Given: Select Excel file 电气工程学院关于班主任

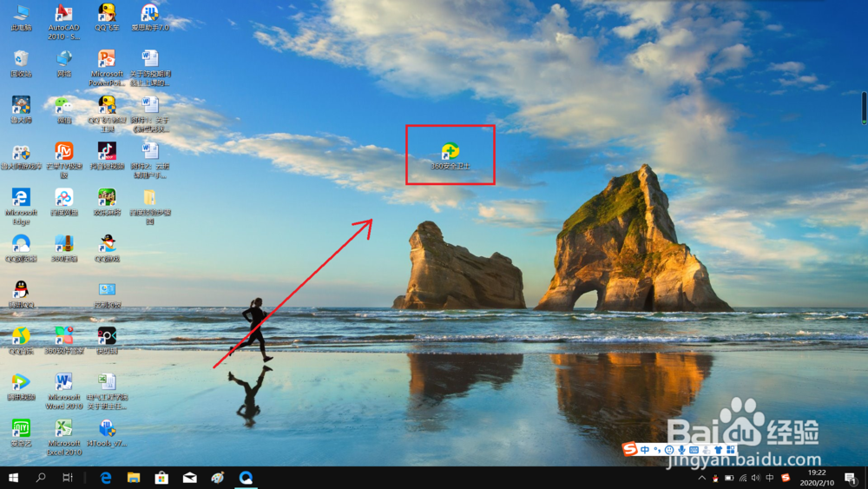Looking at the screenshot, I should [x=107, y=392].
